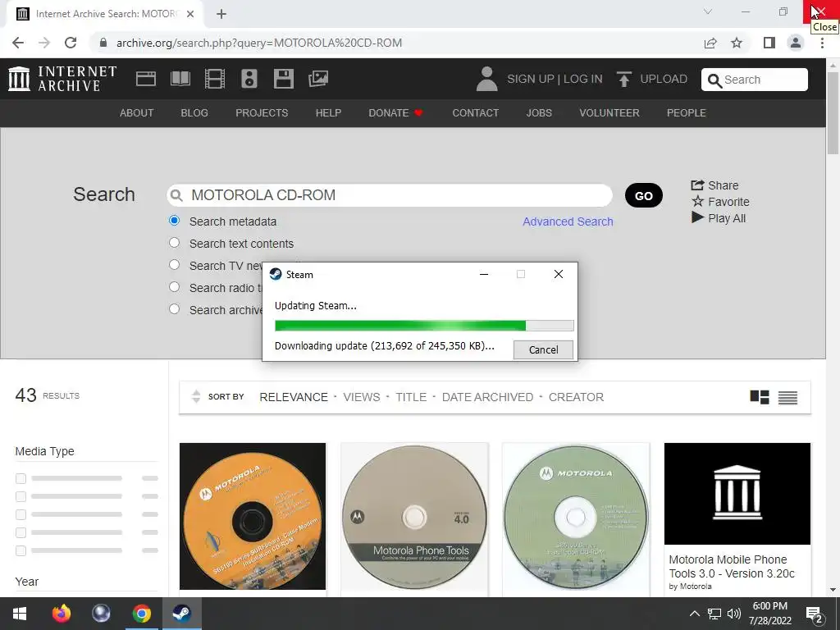The height and width of the screenshot is (630, 840).
Task: Open the Motorola Phone Tools 4.0 thumbnail
Action: point(414,517)
